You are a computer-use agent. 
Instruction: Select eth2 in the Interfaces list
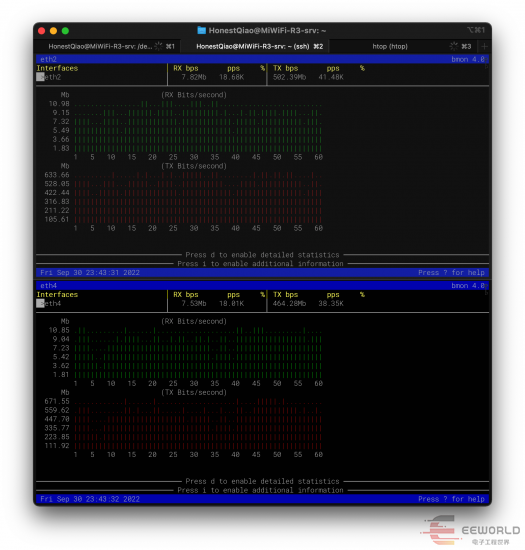49,77
